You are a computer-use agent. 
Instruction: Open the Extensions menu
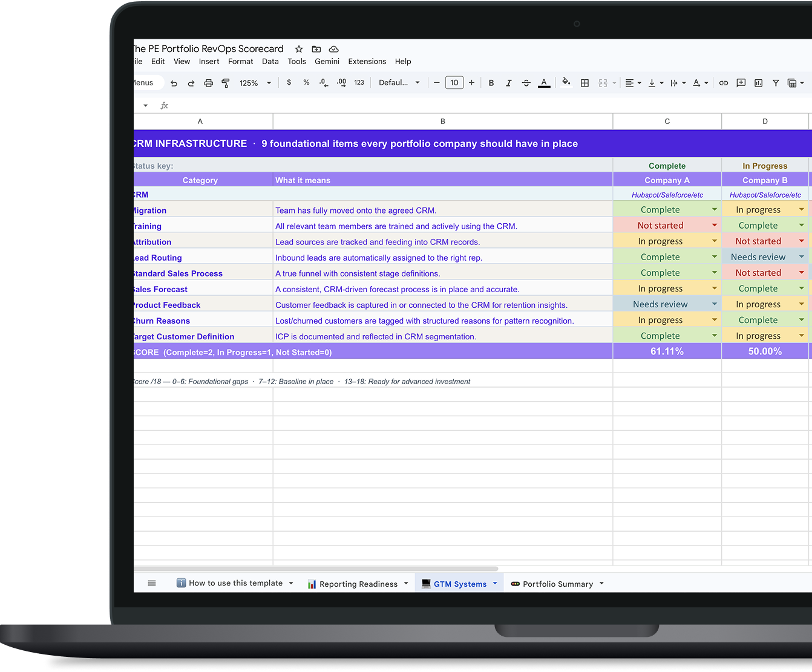367,62
